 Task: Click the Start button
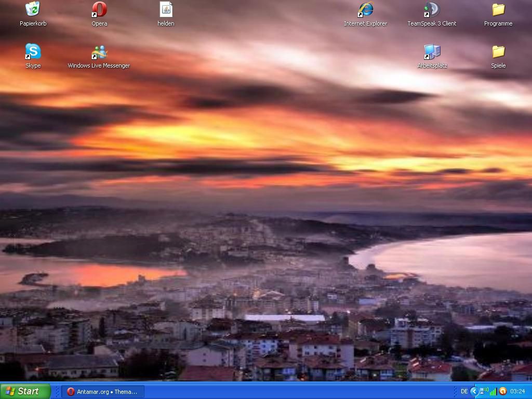pos(25,391)
